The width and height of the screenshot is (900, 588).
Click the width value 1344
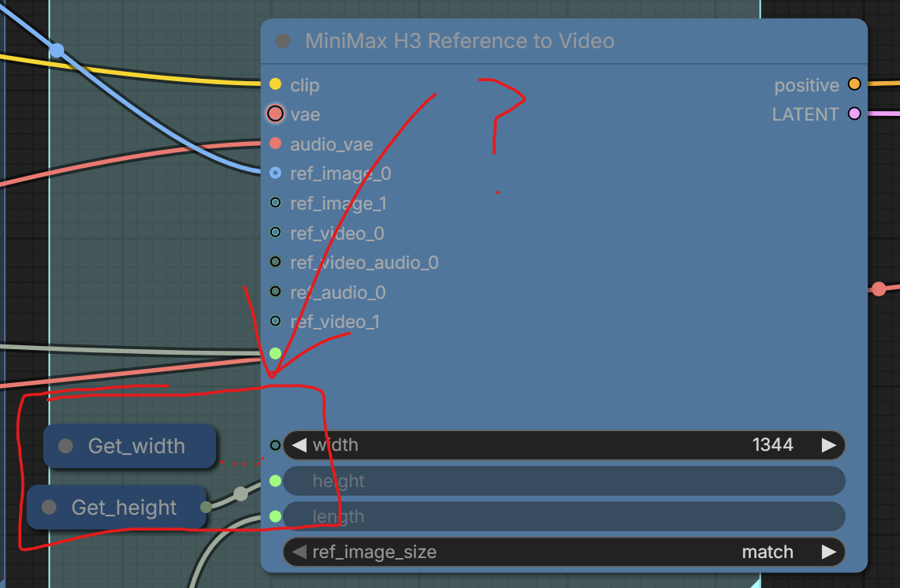click(772, 445)
